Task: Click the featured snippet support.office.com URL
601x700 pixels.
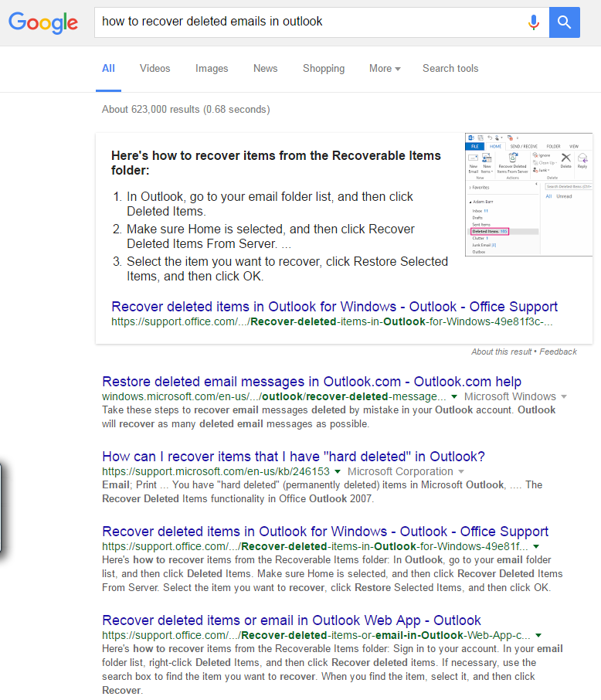Action: 331,321
